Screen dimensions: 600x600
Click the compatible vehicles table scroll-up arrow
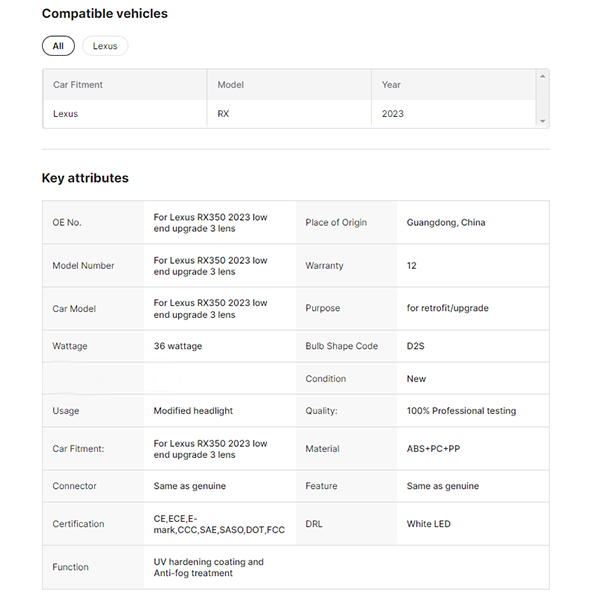pyautogui.click(x=543, y=76)
